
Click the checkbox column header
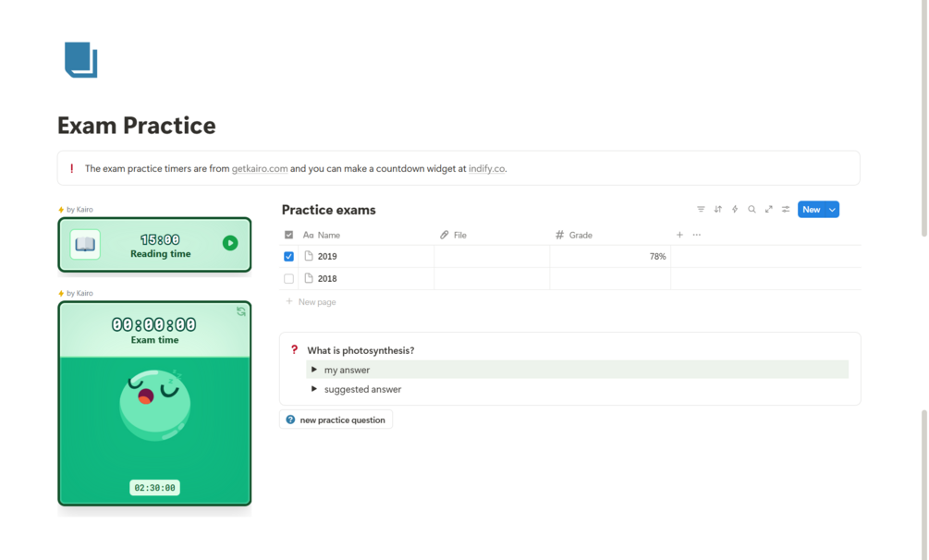point(288,235)
